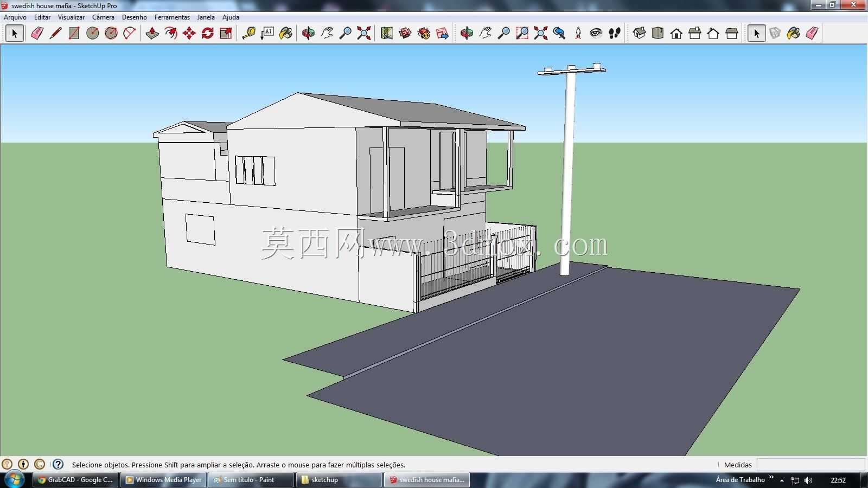
Task: Expand the Área de Trabalho toolbar chevron
Action: [x=771, y=478]
